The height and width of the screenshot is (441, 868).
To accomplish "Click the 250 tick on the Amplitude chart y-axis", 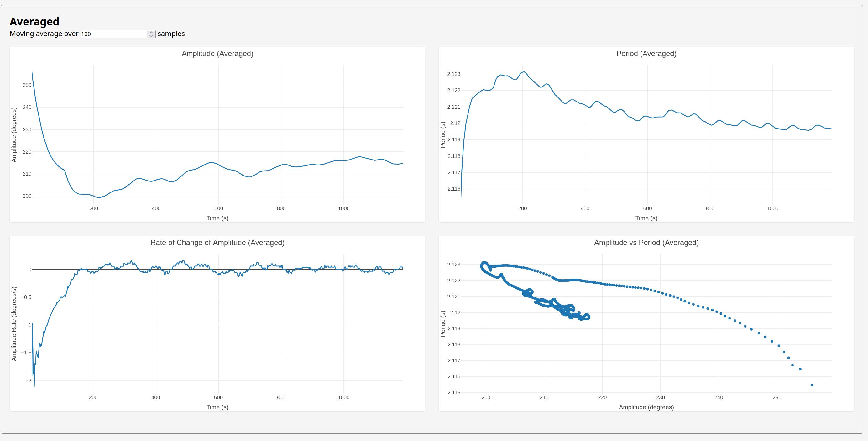I will pyautogui.click(x=27, y=85).
